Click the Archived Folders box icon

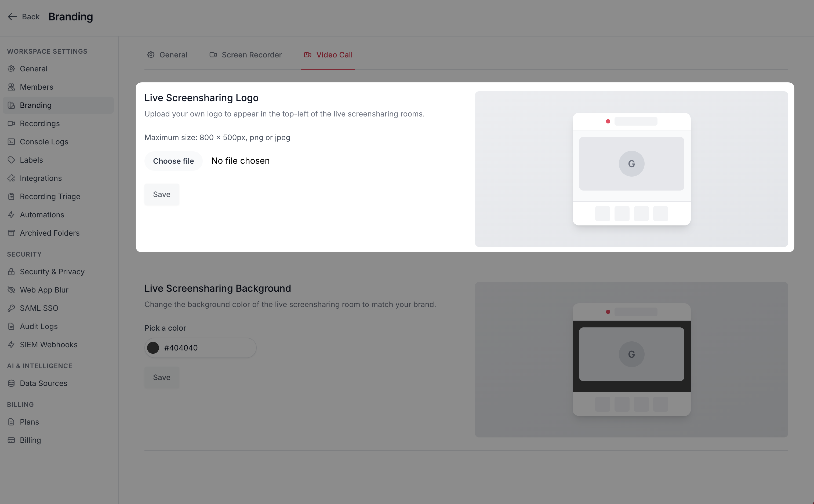point(11,233)
